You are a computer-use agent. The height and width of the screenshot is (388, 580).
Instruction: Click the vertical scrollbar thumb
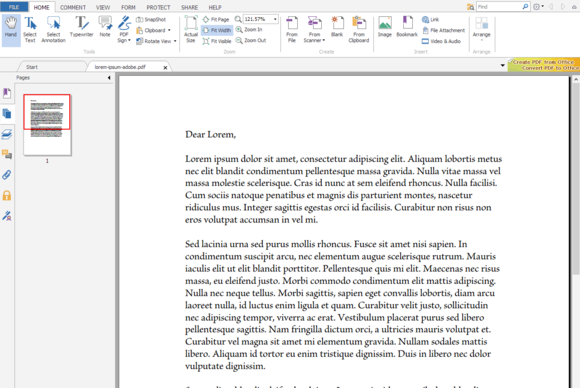(576, 178)
